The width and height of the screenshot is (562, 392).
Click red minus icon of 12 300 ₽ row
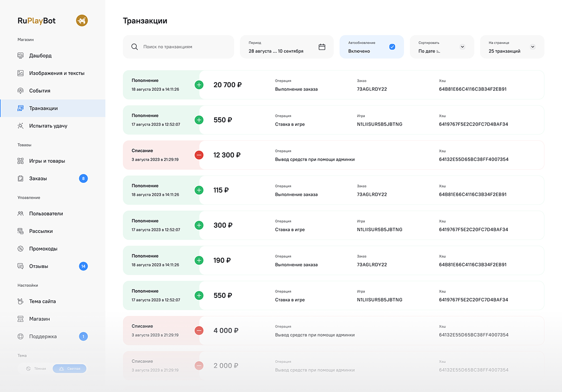[199, 155]
